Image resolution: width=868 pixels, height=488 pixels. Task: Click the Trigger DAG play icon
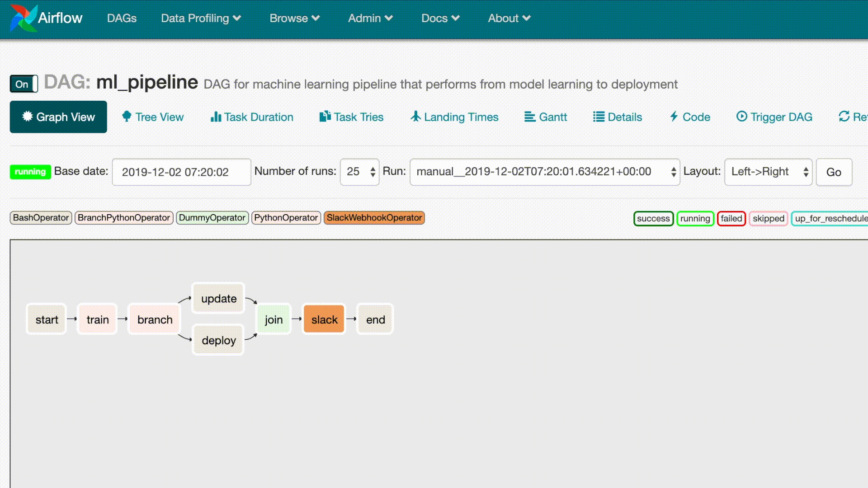click(x=741, y=117)
